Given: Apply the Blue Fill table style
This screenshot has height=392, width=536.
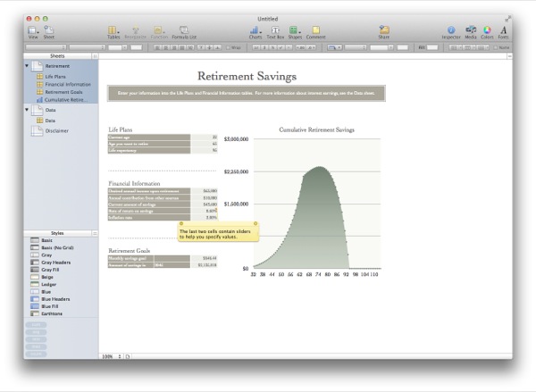Looking at the screenshot, I should click(x=50, y=306).
